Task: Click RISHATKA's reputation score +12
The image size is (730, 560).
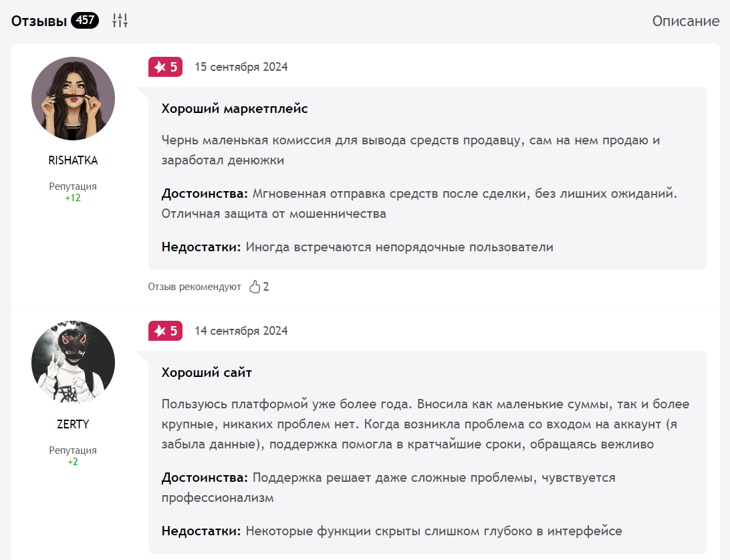Action: coord(73,198)
